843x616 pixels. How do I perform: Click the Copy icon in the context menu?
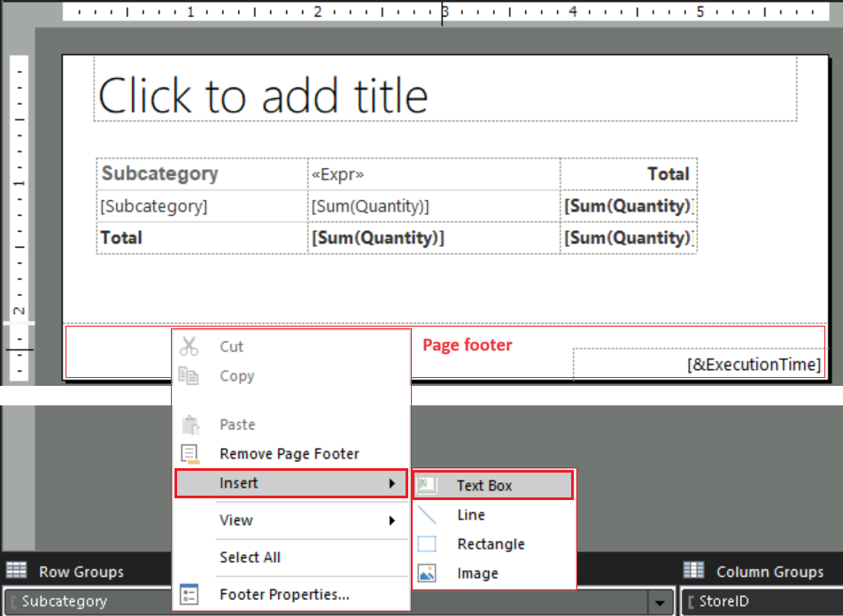(190, 375)
